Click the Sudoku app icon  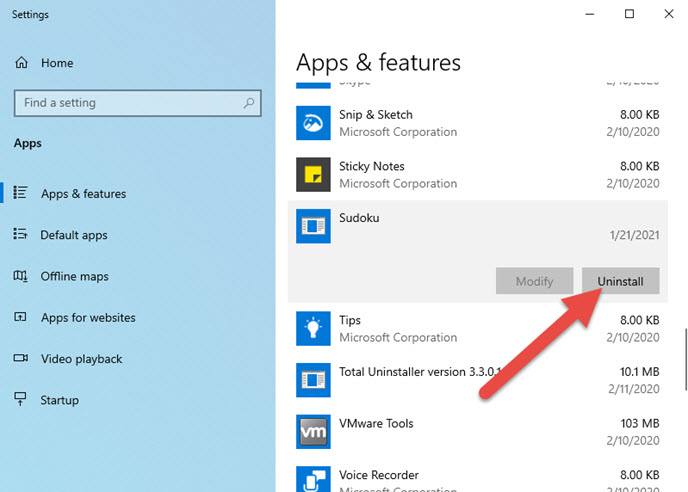(313, 226)
